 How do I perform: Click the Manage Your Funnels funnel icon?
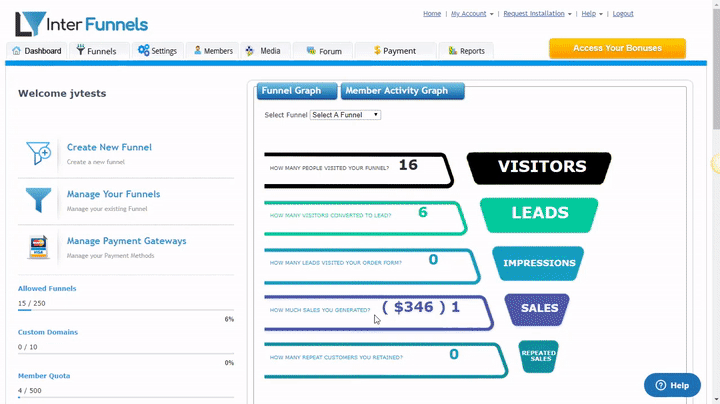coord(39,200)
